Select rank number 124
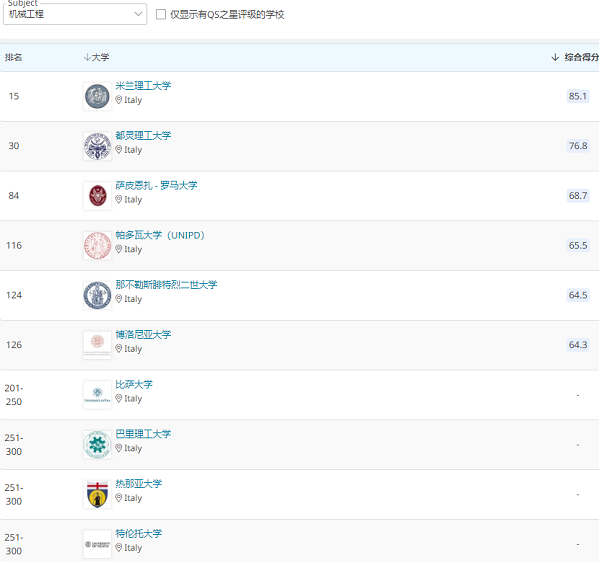The image size is (599, 562). (14, 295)
